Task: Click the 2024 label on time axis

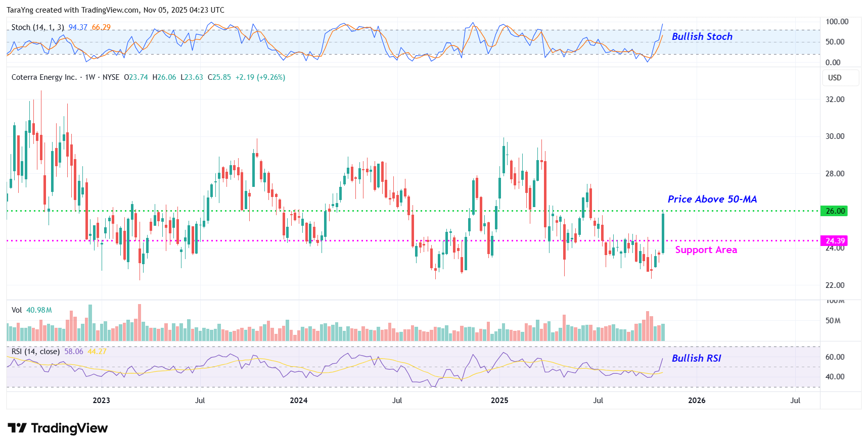Action: (298, 401)
